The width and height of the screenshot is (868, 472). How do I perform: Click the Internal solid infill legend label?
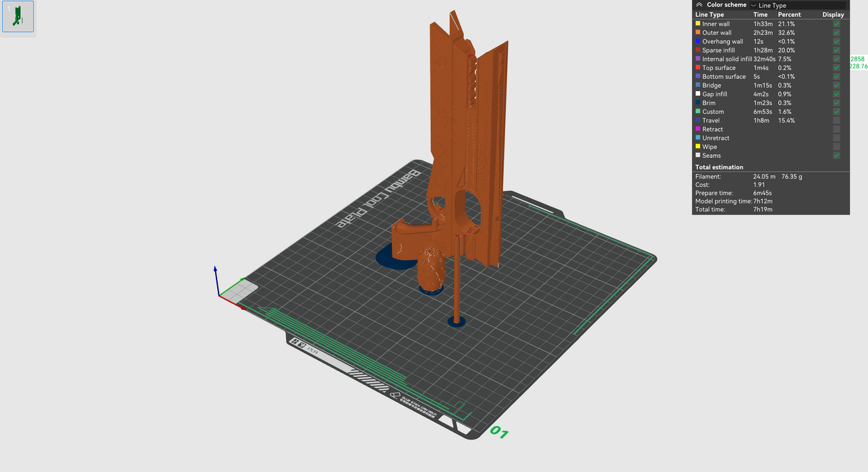tap(726, 59)
